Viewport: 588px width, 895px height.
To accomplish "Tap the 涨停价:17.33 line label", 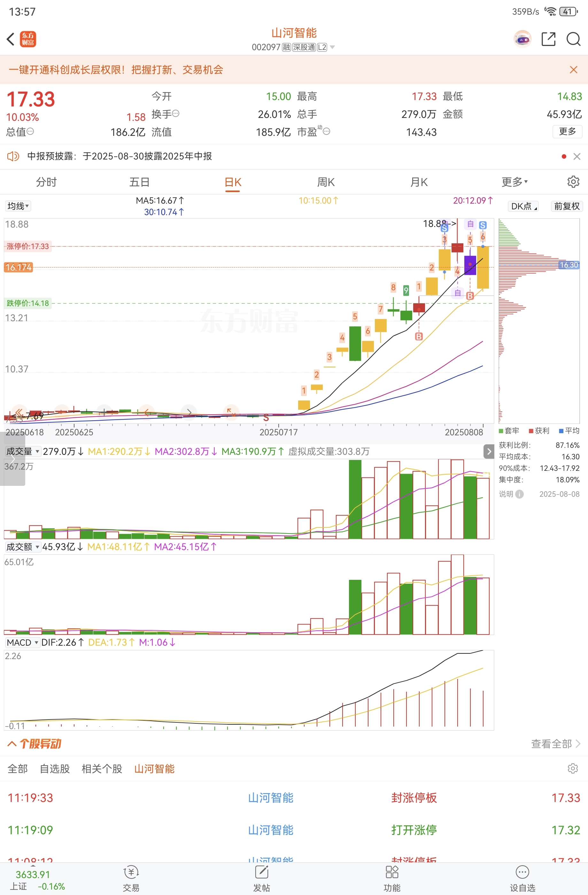I will 27,246.
